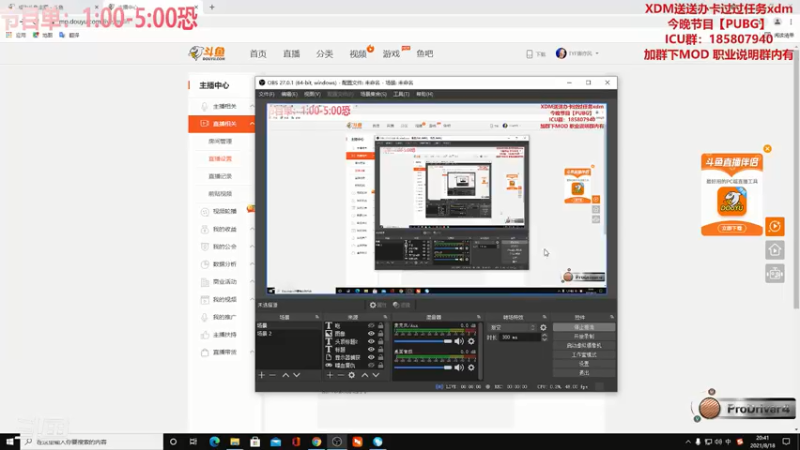Open the 文件(F) menu in OBS
This screenshot has height=450, width=800.
click(266, 94)
